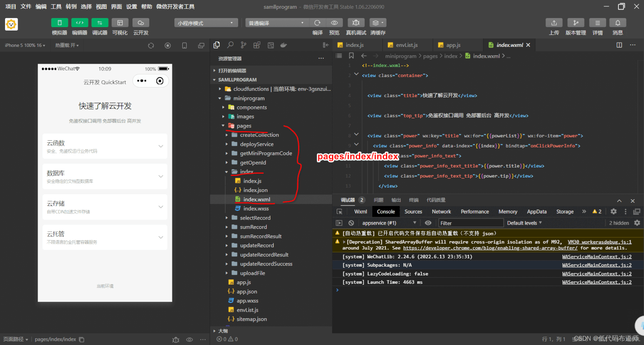
Task: Open the 帮助 menu
Action: click(147, 6)
